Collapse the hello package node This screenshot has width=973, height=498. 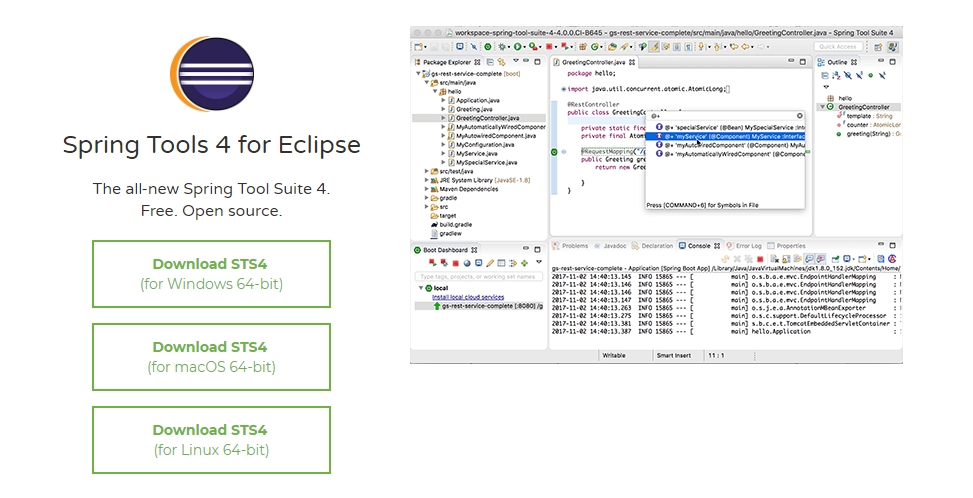[x=435, y=91]
